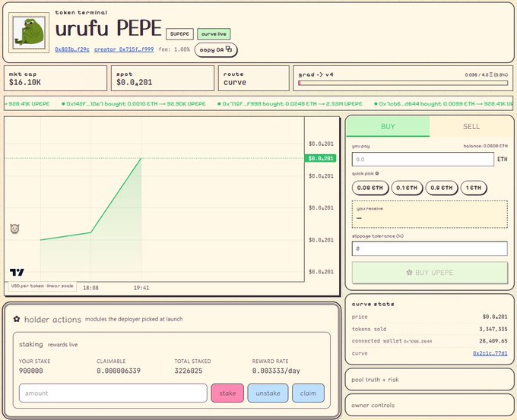Click the tokens sold 3,347,335 value
The image size is (517, 420).
pyautogui.click(x=493, y=329)
